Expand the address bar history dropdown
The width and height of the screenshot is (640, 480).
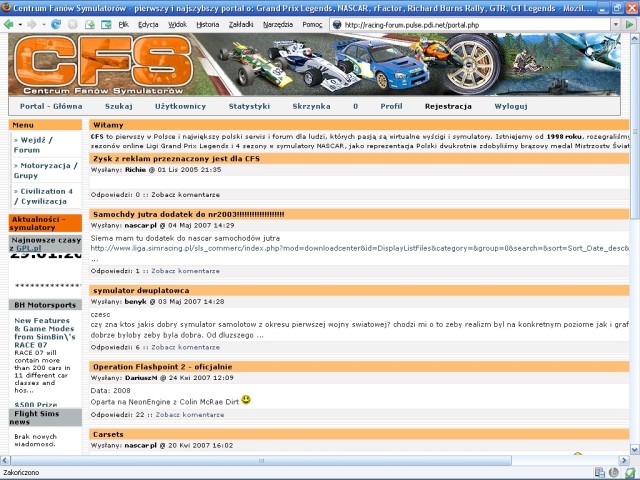[616, 25]
